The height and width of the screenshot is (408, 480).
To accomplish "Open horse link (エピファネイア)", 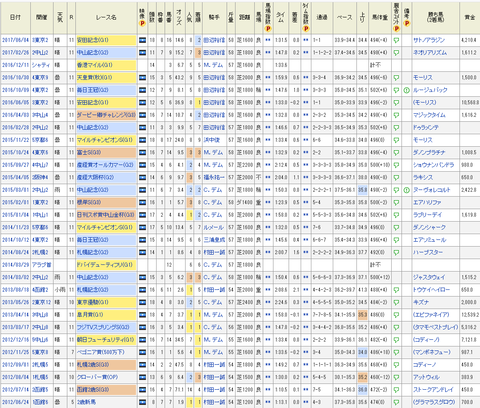I will pos(431,315).
